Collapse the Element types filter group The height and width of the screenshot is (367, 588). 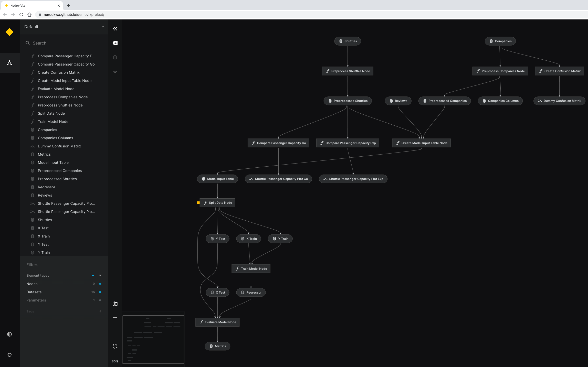click(100, 275)
